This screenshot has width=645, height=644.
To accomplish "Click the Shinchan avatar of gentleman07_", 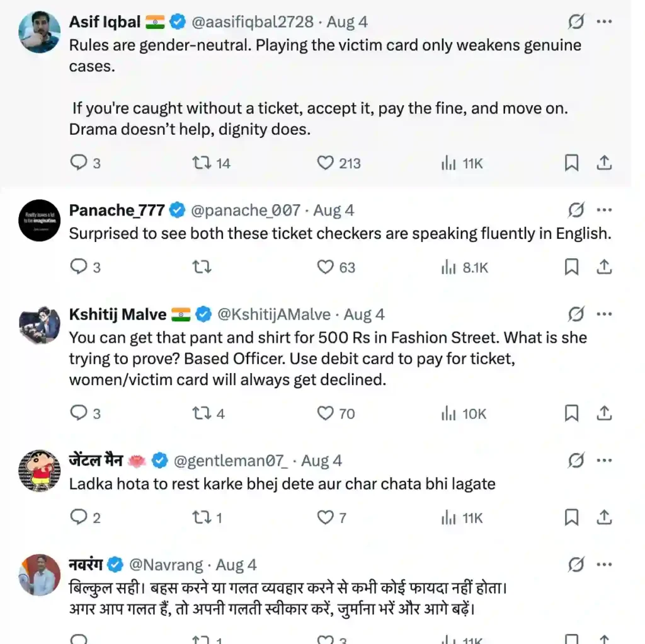I will point(40,471).
